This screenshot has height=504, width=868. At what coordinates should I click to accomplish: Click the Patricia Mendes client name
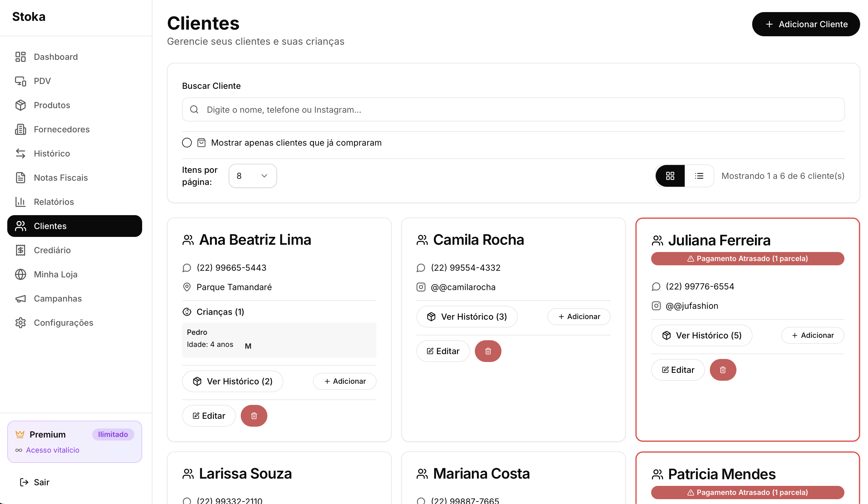(722, 474)
